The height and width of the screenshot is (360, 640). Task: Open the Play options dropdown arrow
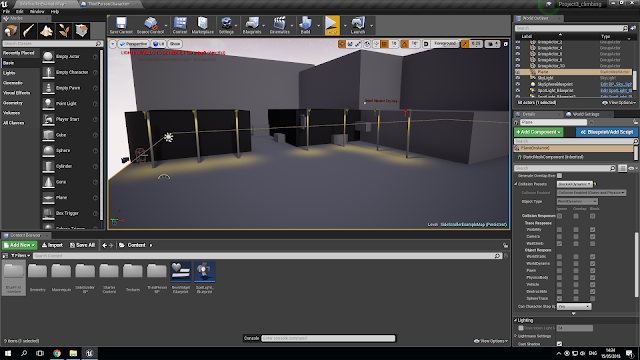pos(345,26)
